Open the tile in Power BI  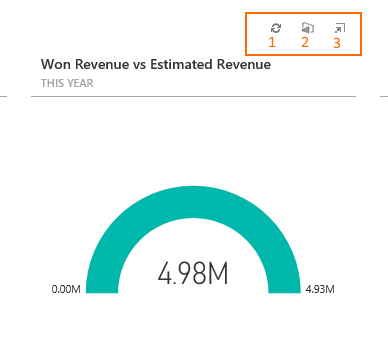tap(308, 28)
